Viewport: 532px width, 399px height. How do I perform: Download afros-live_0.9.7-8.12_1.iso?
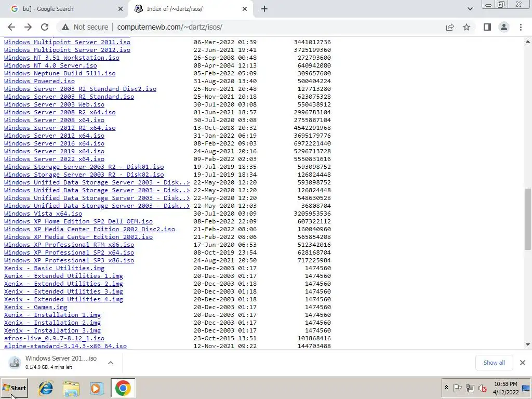(54, 339)
